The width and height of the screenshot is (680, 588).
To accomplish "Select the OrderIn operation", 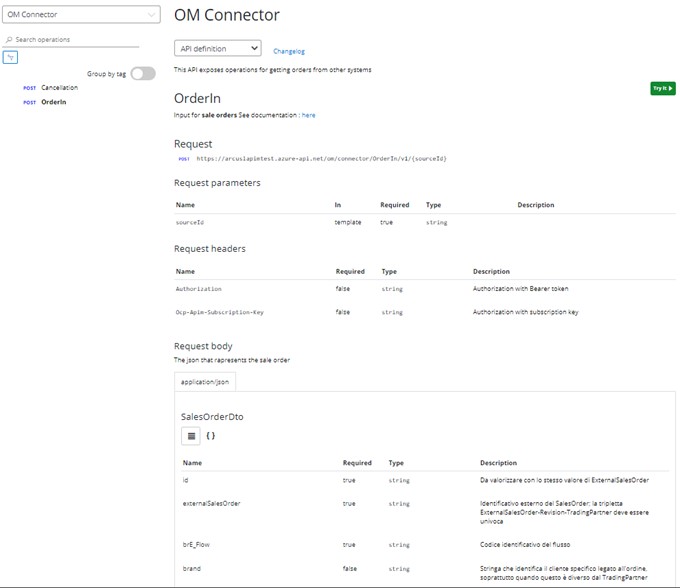I will (54, 102).
